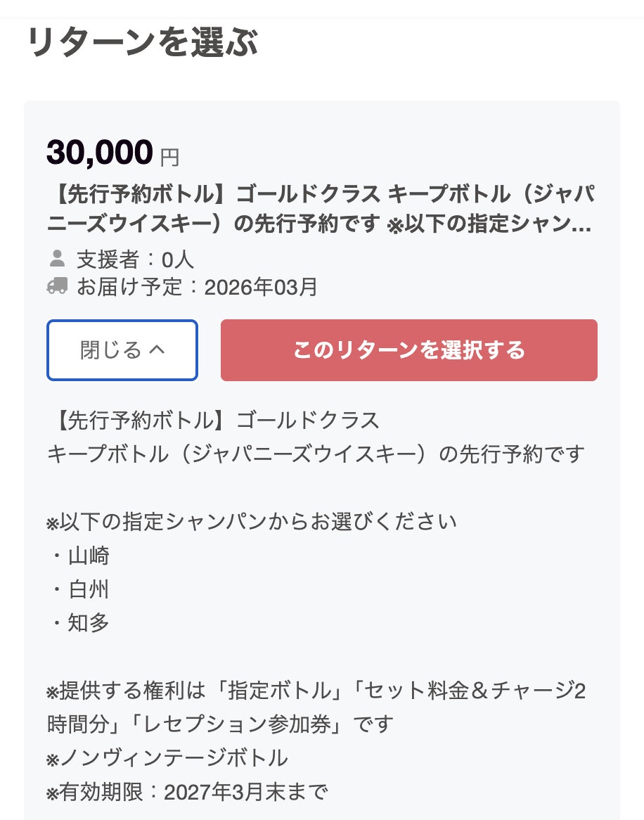
Task: Click the 支援者：0人 supporter count
Action: point(135,260)
